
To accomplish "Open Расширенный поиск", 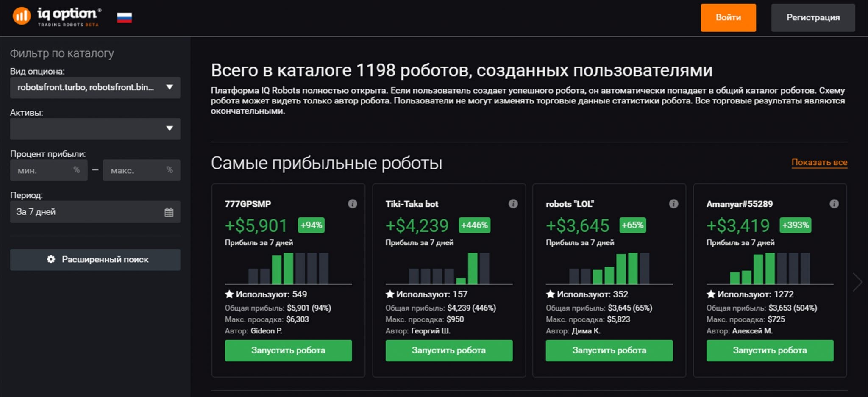I will pyautogui.click(x=95, y=260).
